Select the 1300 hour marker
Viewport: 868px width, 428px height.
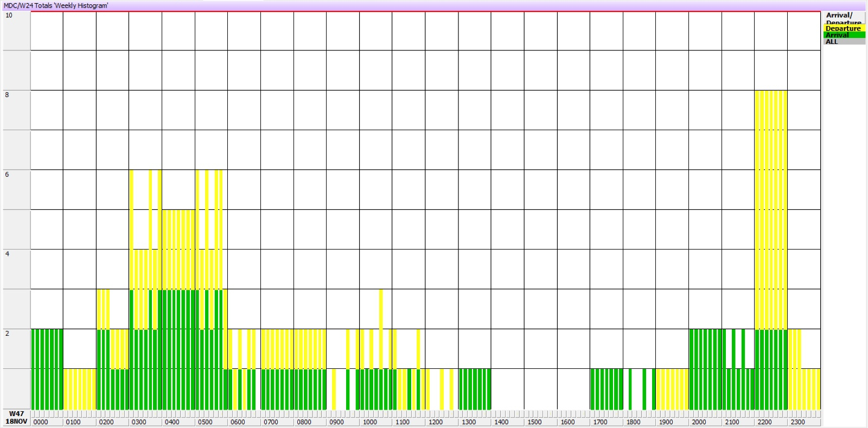(469, 422)
